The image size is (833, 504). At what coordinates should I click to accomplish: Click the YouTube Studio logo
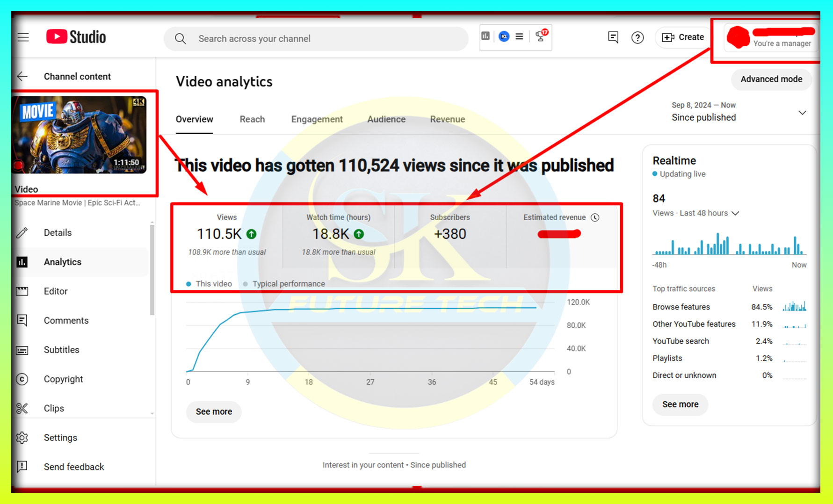[76, 37]
